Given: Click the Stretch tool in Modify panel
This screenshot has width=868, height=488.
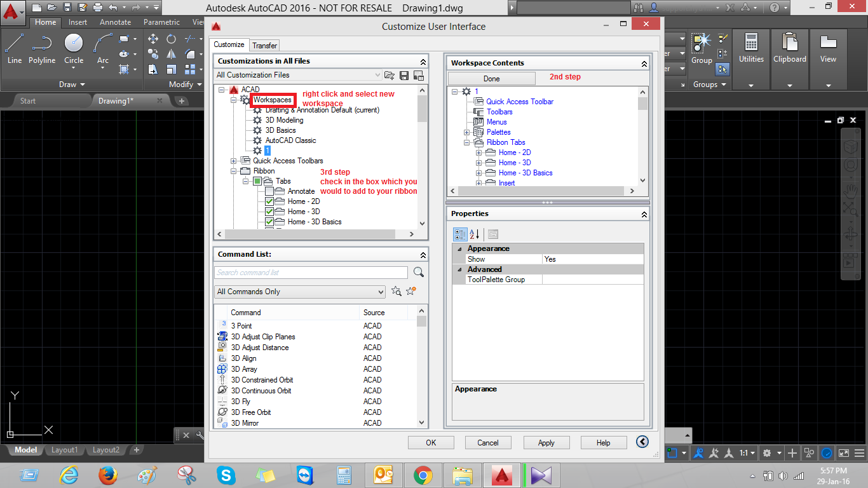Looking at the screenshot, I should pos(153,69).
